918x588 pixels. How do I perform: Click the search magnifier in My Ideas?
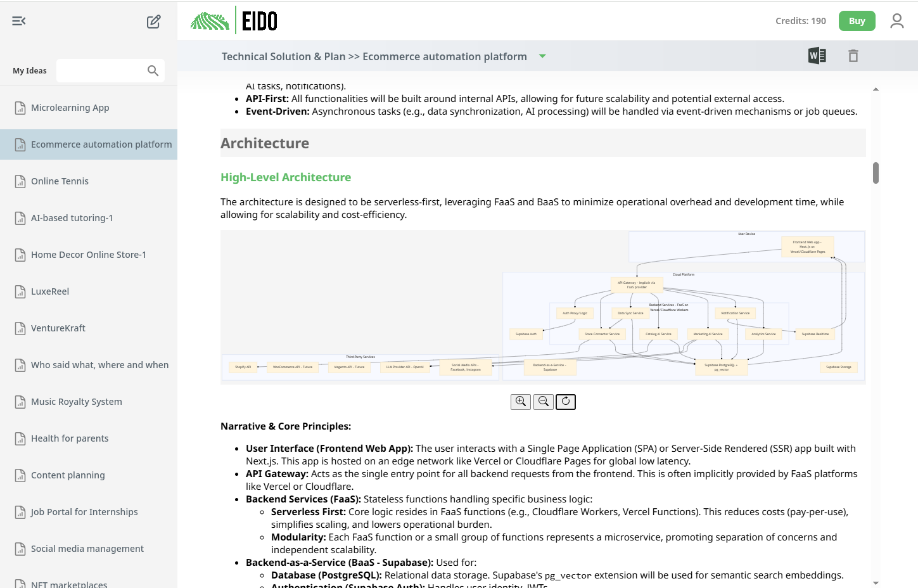[x=152, y=70]
